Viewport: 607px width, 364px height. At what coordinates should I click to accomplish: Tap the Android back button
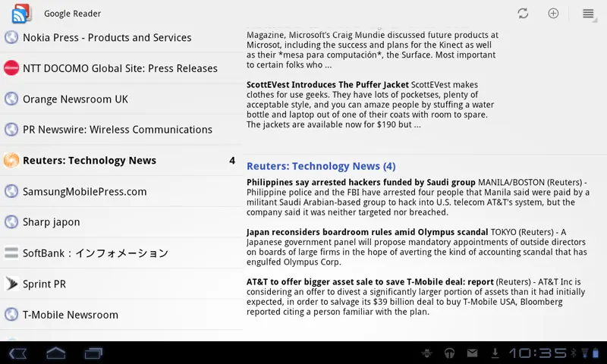click(17, 353)
